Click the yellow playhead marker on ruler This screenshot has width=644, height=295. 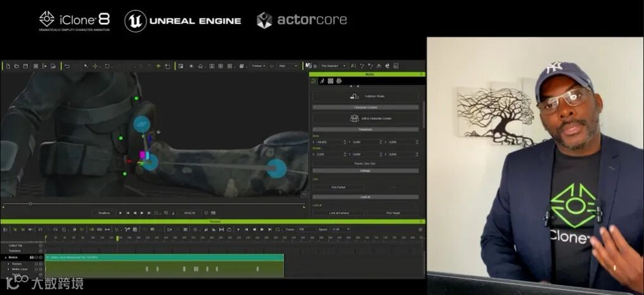point(117,238)
